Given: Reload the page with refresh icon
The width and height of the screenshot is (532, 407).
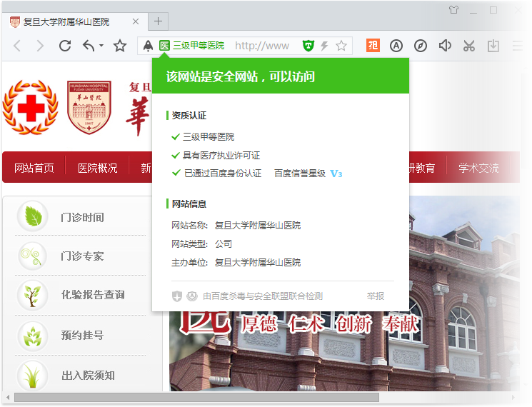Looking at the screenshot, I should click(65, 46).
